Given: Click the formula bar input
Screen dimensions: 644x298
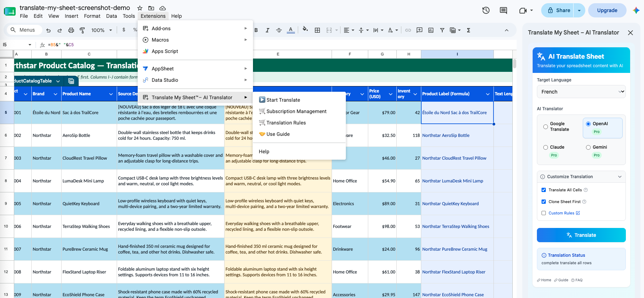Looking at the screenshot, I should pyautogui.click(x=281, y=45).
